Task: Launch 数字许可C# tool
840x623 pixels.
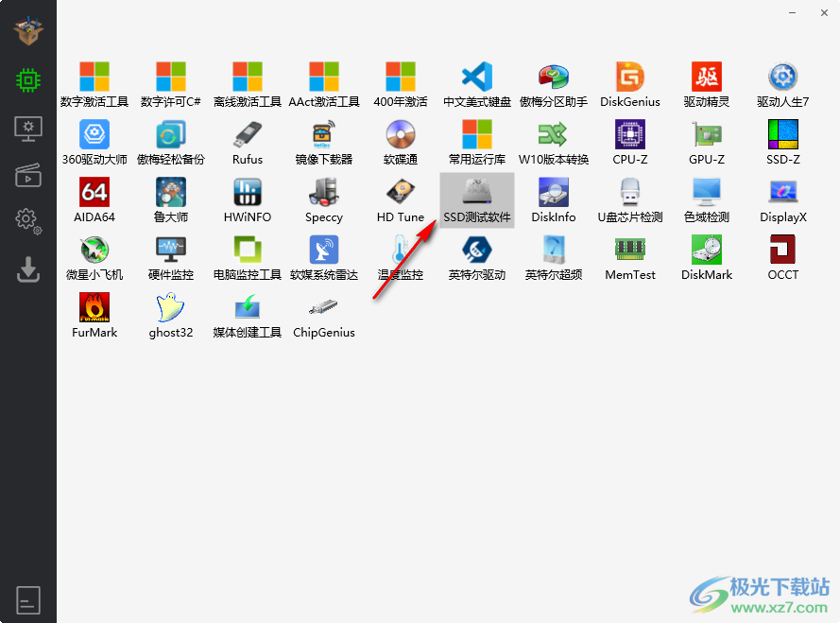Action: (171, 85)
